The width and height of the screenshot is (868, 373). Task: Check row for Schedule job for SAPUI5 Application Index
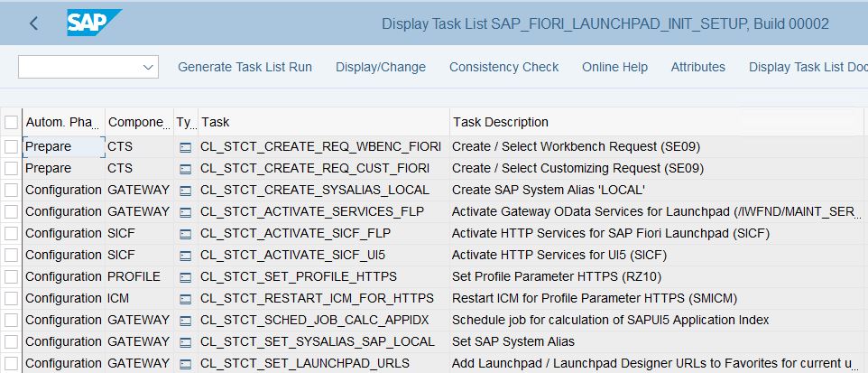(x=11, y=320)
